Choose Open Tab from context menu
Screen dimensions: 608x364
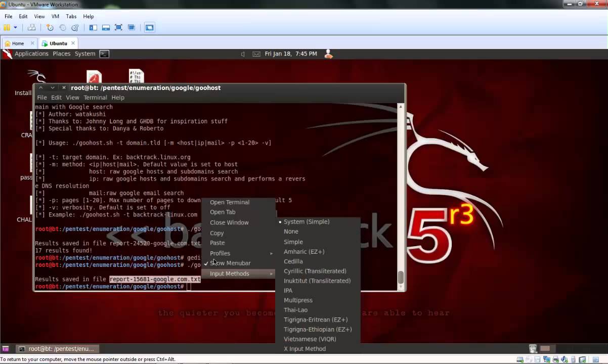[238, 212]
